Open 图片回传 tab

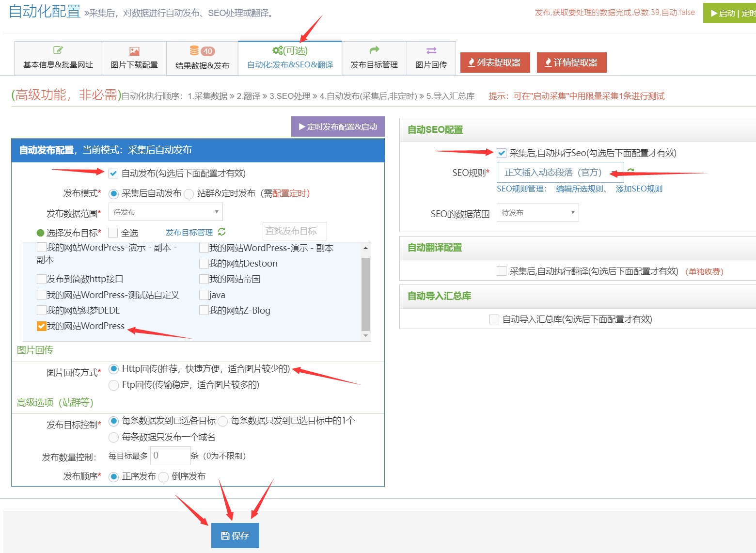point(431,58)
